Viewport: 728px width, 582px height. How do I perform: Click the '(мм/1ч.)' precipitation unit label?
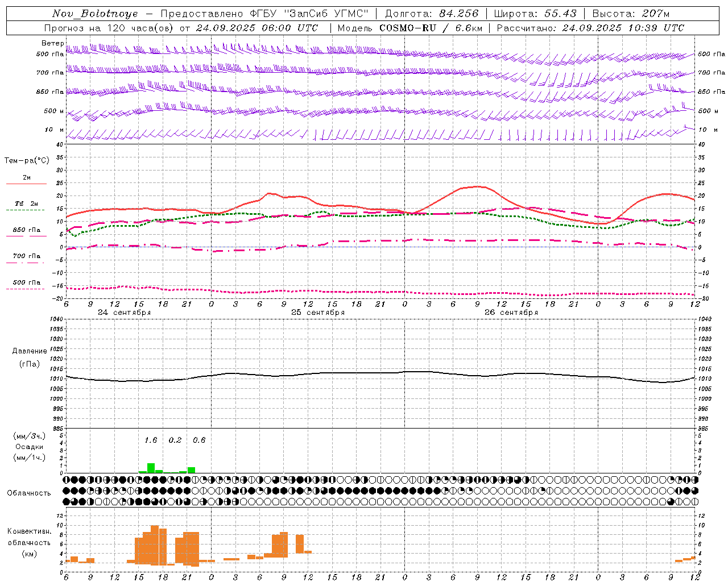click(30, 458)
